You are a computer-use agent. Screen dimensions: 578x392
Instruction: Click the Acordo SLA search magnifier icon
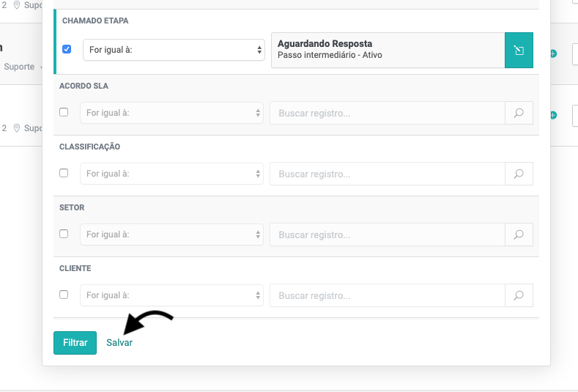pyautogui.click(x=519, y=114)
